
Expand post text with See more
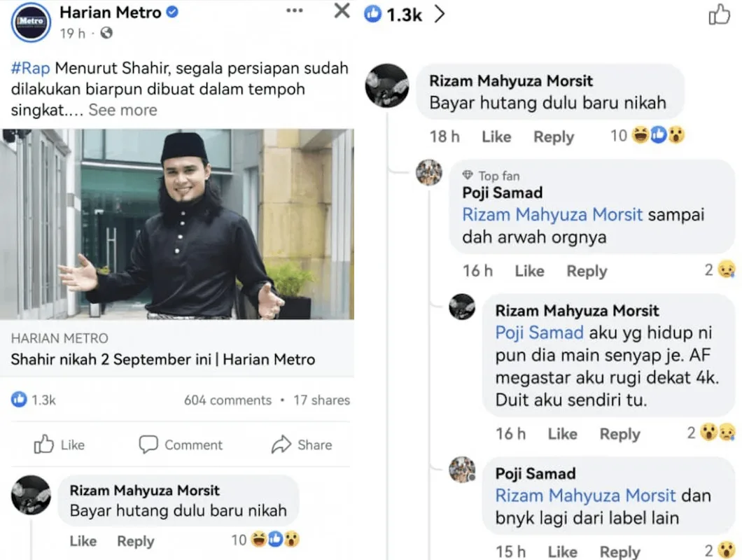(x=122, y=110)
